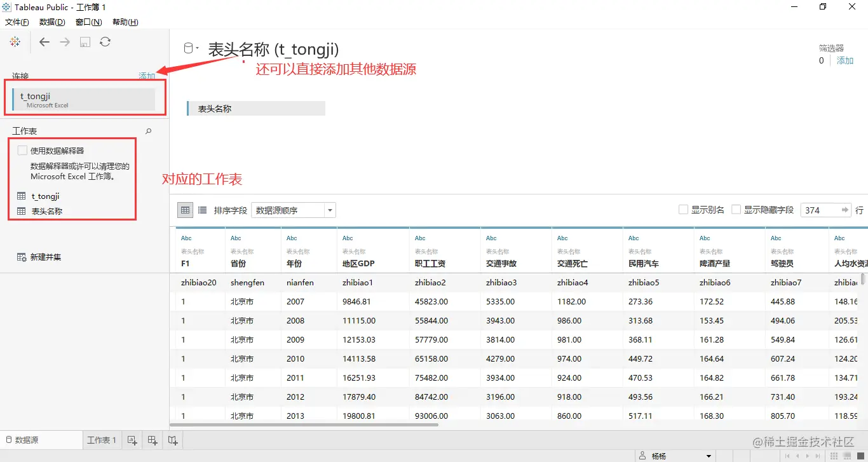Click the refresh data source icon
This screenshot has width=868, height=462.
(104, 42)
